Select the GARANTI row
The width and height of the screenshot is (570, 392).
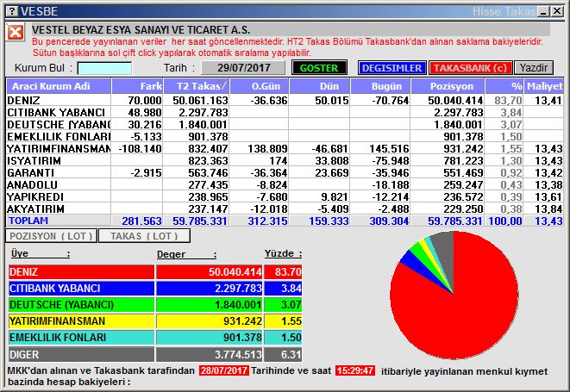tap(285, 172)
